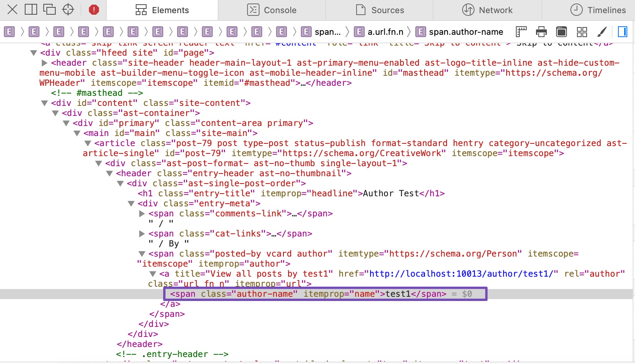Expand the cat-links span node
635x364 pixels.
pos(142,234)
